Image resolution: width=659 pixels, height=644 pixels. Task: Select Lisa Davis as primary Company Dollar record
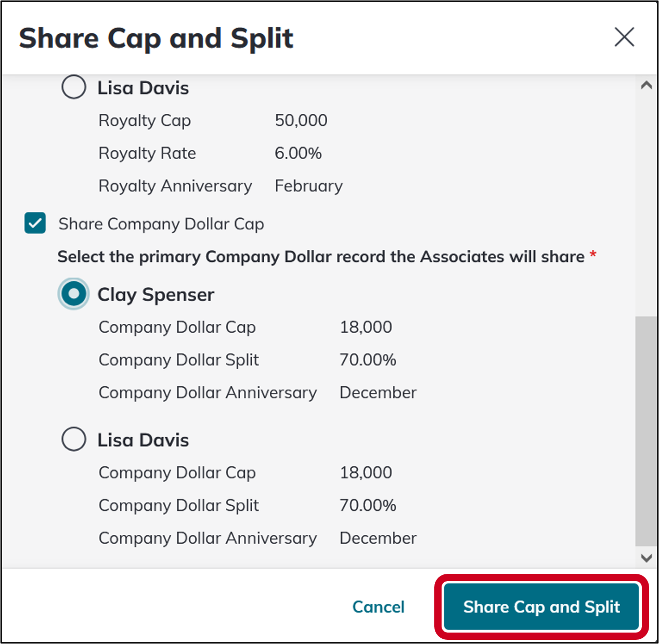[x=73, y=439]
